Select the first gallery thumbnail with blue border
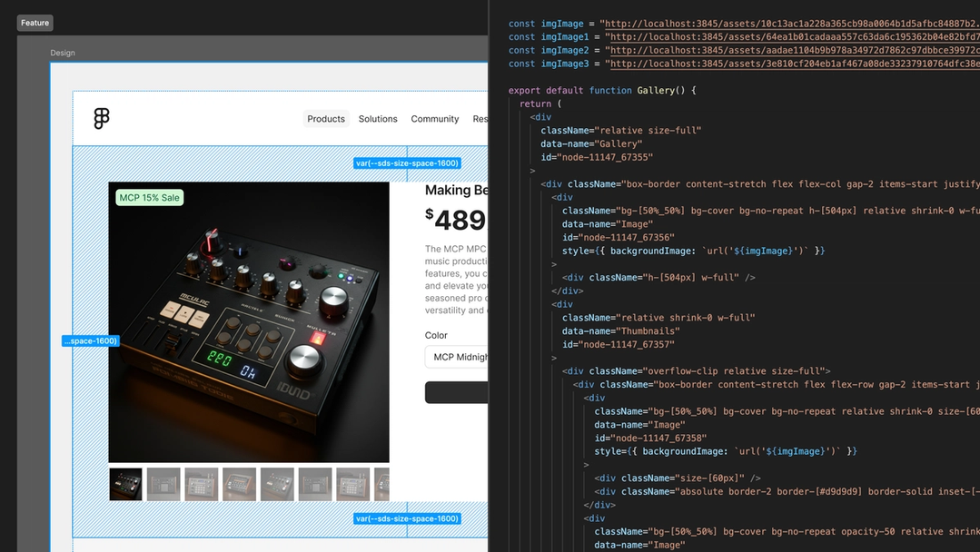 click(125, 484)
